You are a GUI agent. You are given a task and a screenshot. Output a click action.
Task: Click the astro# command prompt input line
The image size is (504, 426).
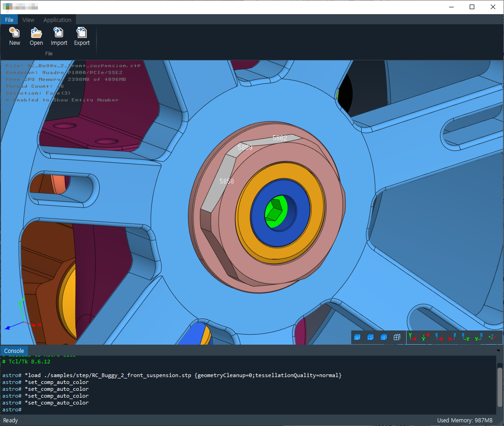249,410
